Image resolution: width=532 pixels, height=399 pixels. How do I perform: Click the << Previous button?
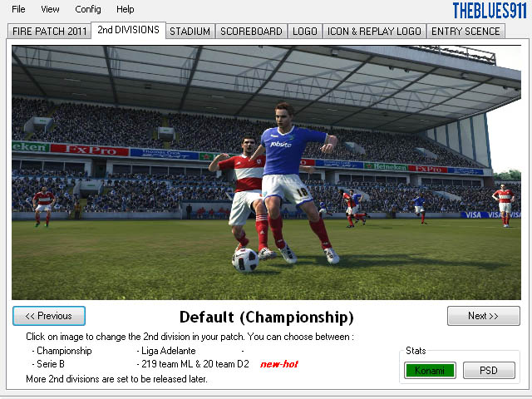pos(49,316)
